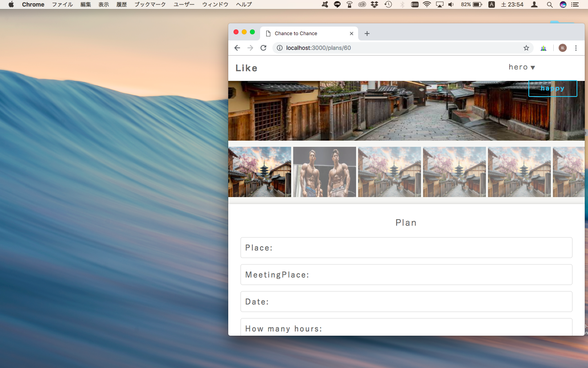Click the site information icon beside the URL
Viewport: 588px width, 368px height.
click(x=280, y=48)
